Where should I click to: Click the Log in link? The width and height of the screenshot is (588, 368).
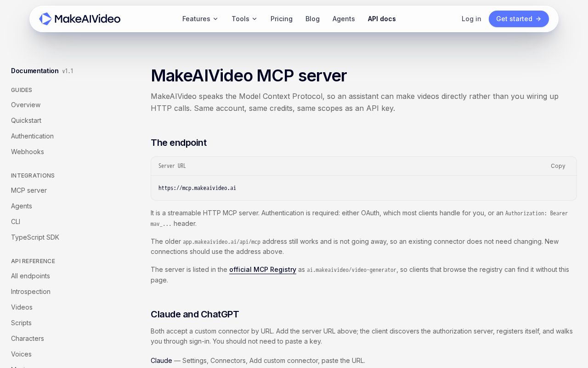coord(471,19)
